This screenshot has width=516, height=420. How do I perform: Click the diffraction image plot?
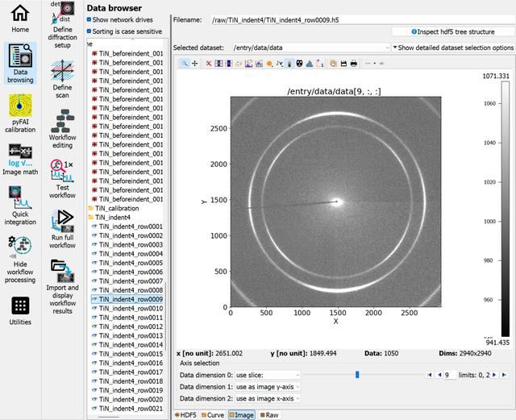pos(335,202)
